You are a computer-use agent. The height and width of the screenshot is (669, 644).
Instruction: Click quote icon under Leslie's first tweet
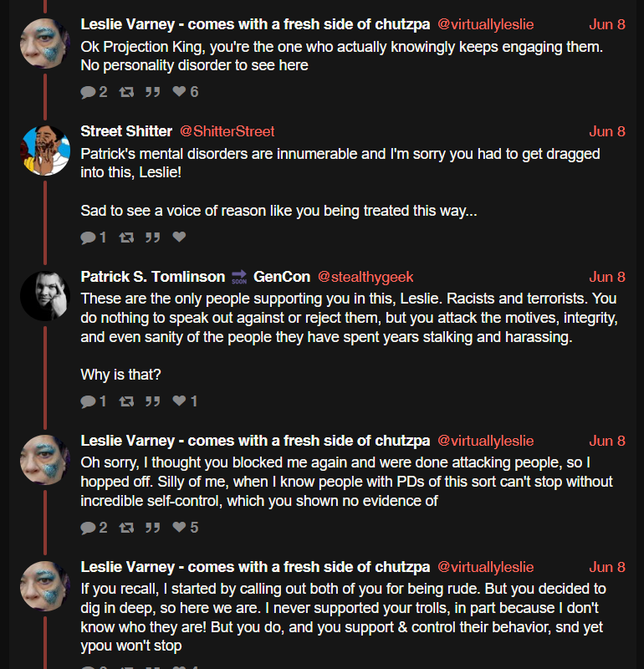[152, 92]
